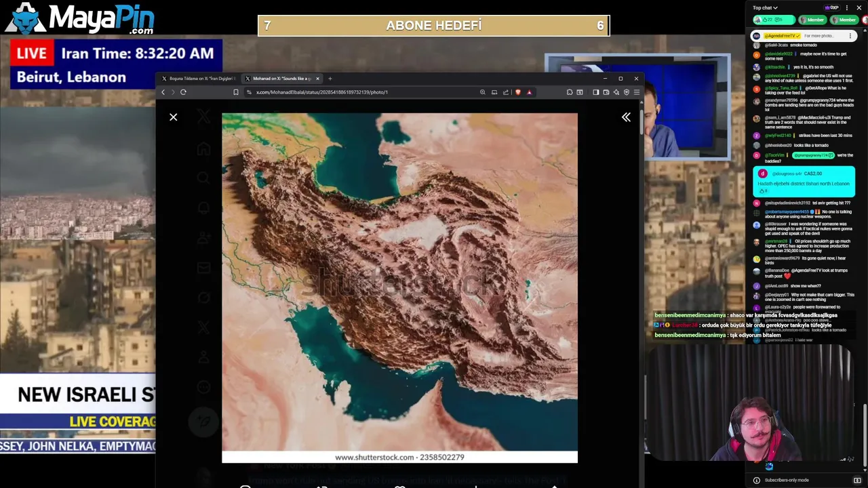
Task: Go back in the browser
Action: click(x=163, y=92)
